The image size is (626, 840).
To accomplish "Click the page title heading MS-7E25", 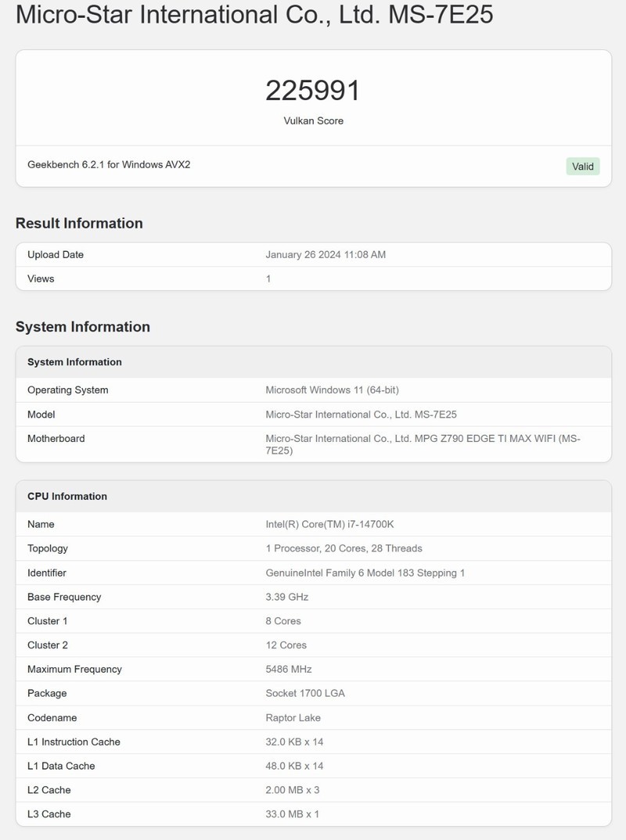I will (254, 16).
